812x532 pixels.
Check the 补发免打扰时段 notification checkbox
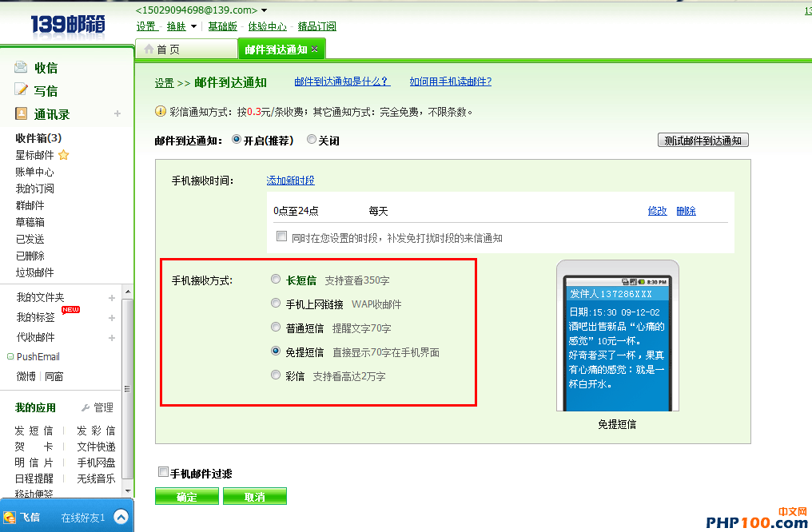[281, 236]
